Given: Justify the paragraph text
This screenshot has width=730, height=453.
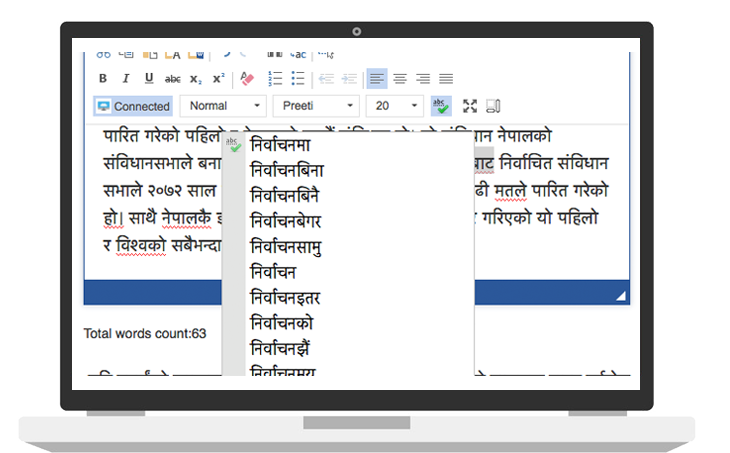Looking at the screenshot, I should [x=446, y=78].
